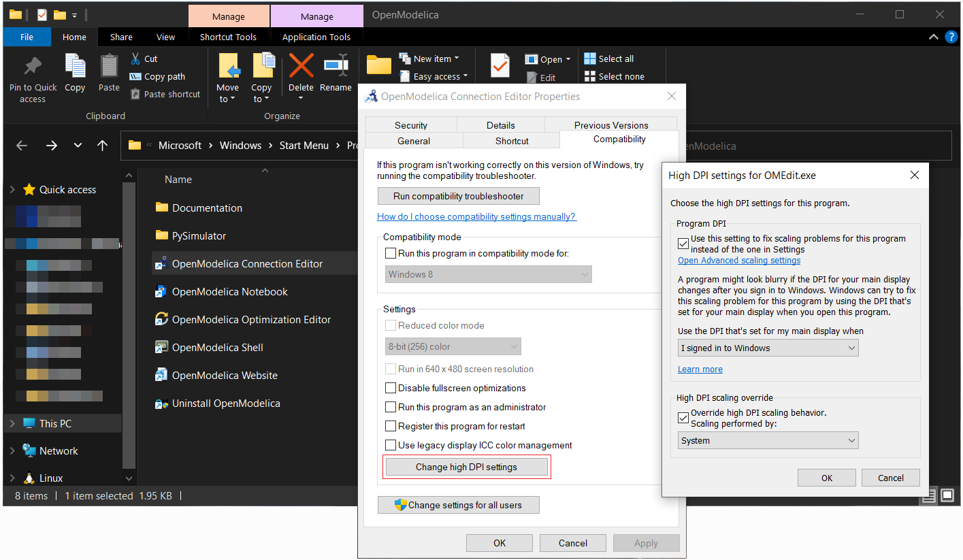
Task: Open the Share menu in File Explorer
Action: click(121, 37)
